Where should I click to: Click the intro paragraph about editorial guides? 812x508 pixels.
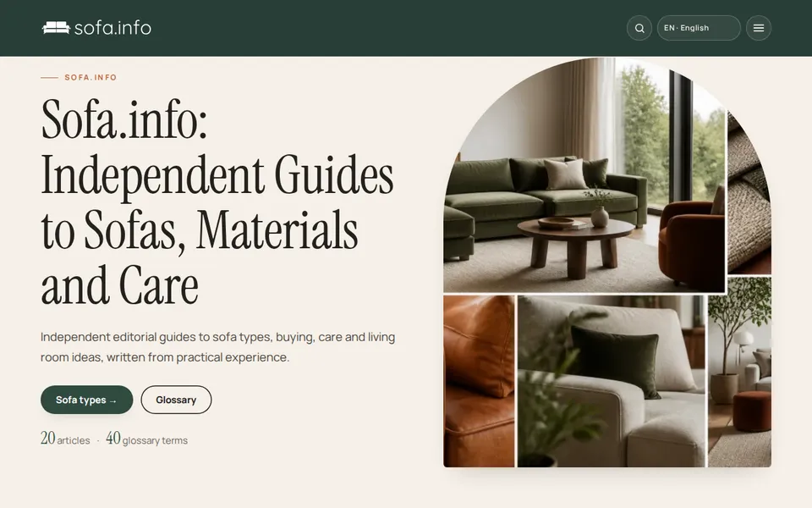(x=217, y=347)
